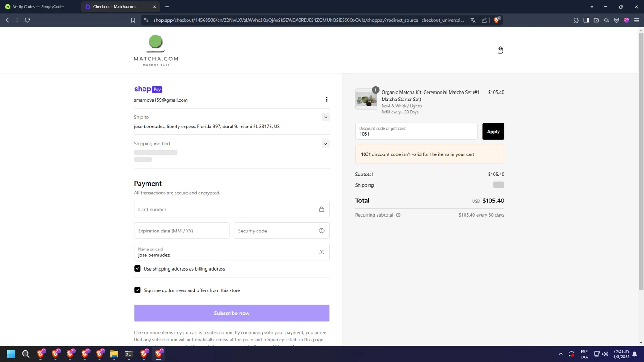Image resolution: width=644 pixels, height=362 pixels.
Task: Expand the Ship to address section
Action: [325, 117]
